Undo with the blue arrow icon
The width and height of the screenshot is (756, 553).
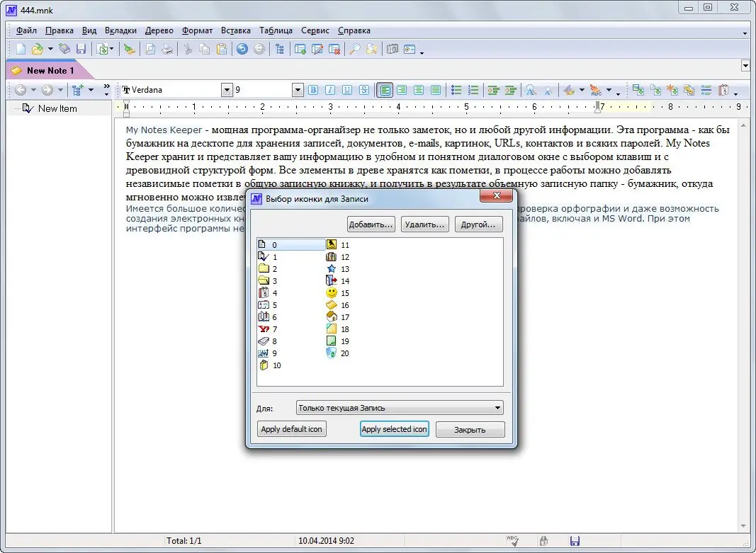(x=242, y=49)
